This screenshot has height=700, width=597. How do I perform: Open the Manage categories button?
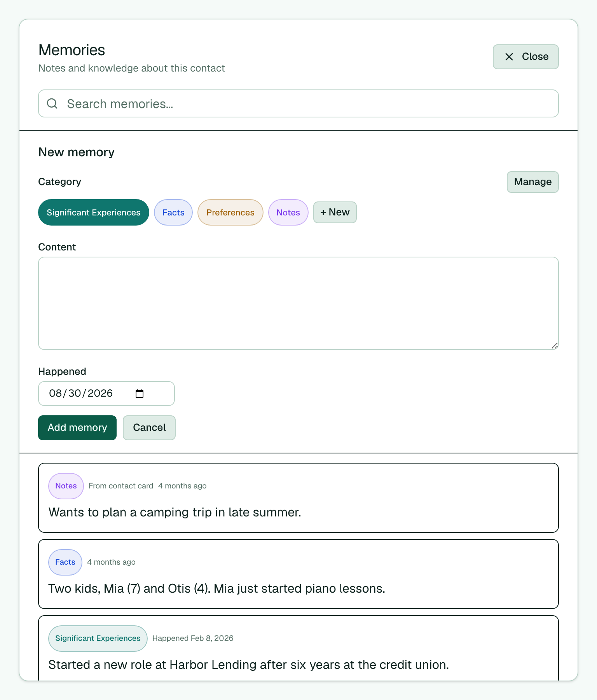[533, 182]
